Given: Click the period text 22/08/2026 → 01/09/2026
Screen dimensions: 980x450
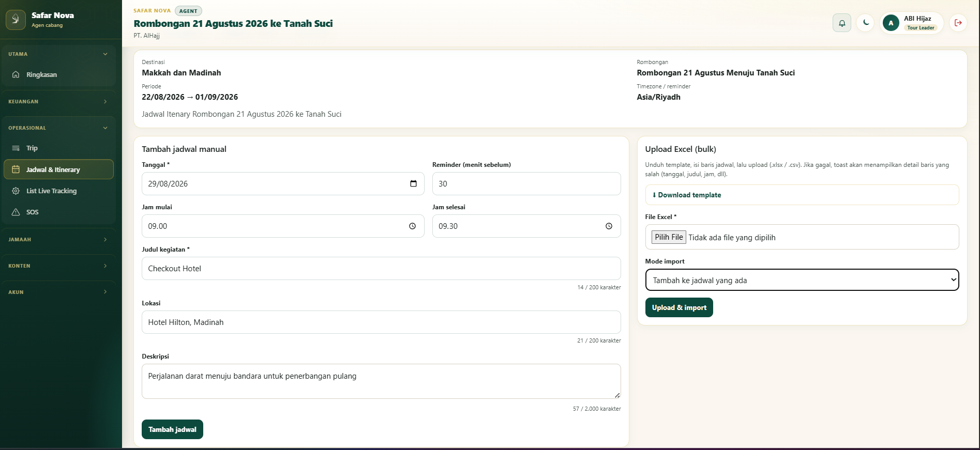Looking at the screenshot, I should point(190,97).
